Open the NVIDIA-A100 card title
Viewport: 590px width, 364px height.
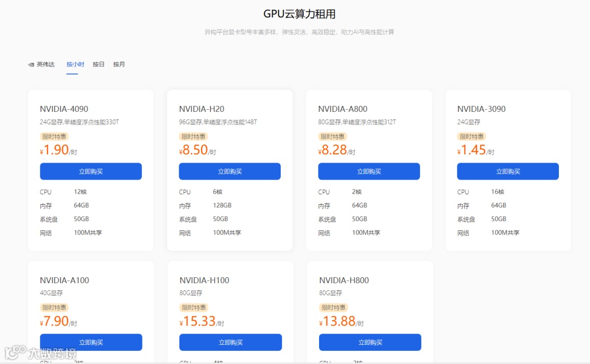tap(64, 280)
